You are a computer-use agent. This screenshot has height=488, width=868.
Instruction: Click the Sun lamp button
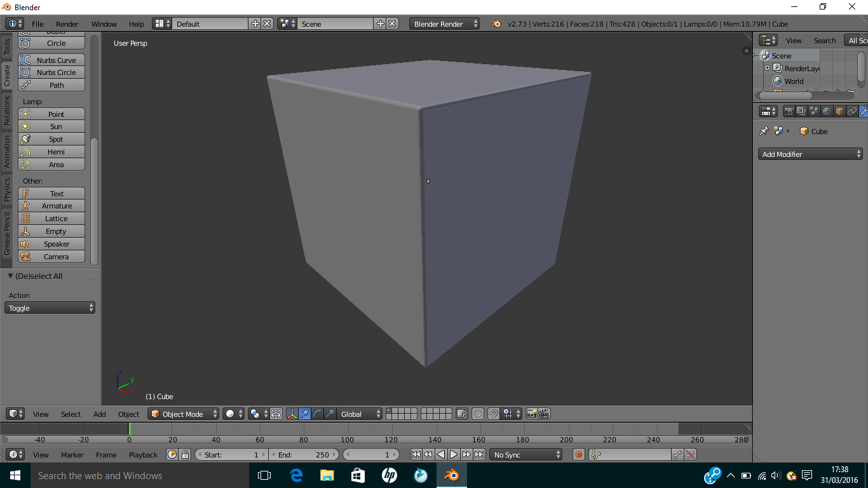click(x=56, y=126)
